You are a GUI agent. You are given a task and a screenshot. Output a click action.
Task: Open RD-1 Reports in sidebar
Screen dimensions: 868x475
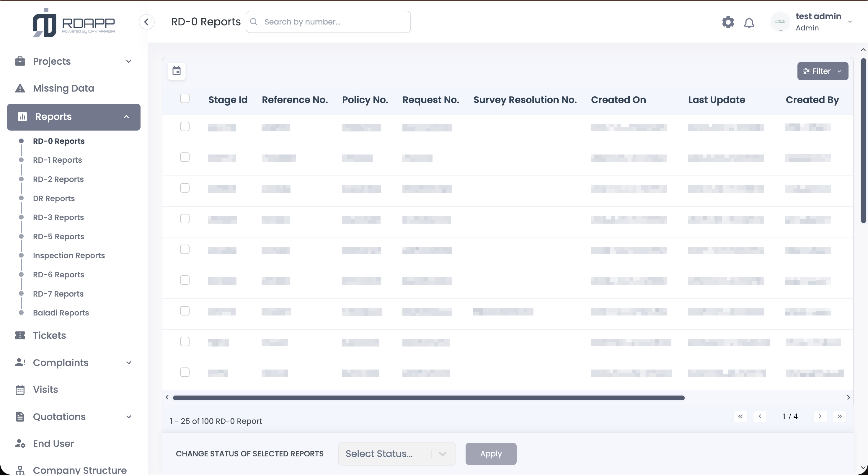[57, 160]
